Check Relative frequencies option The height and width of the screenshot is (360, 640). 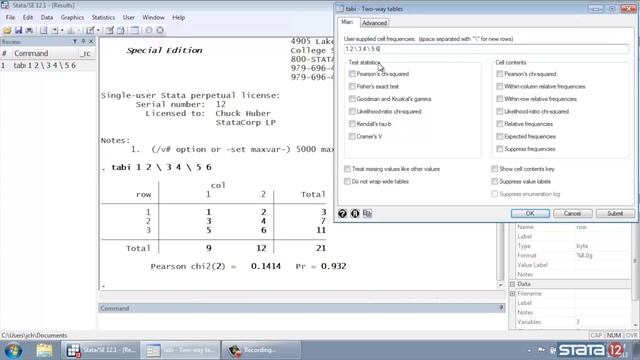point(500,124)
